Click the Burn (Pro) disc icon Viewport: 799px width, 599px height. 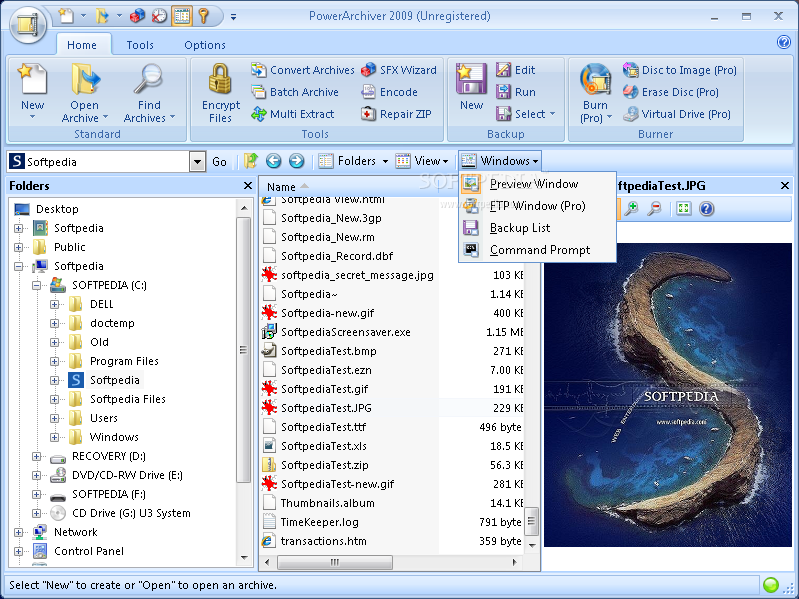click(595, 80)
